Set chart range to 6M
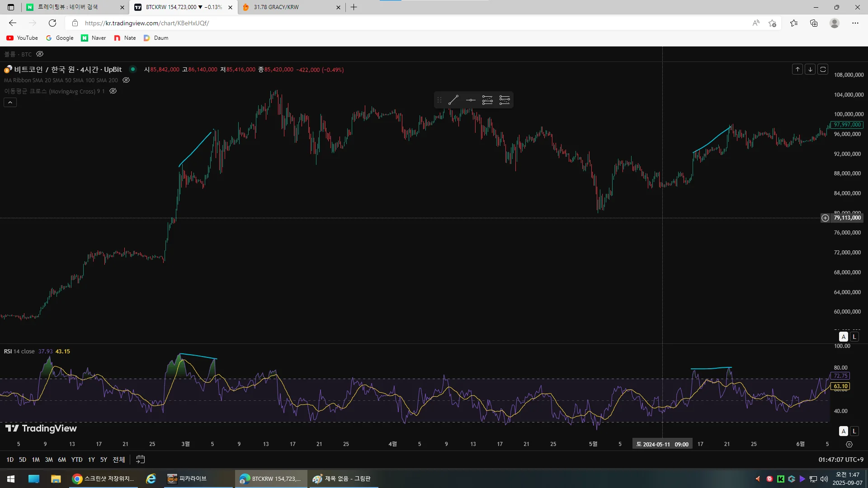This screenshot has height=488, width=868. coord(62,460)
